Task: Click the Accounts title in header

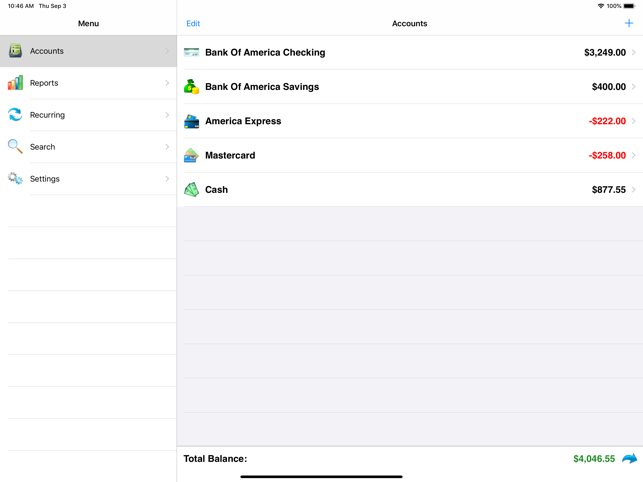Action: tap(409, 23)
